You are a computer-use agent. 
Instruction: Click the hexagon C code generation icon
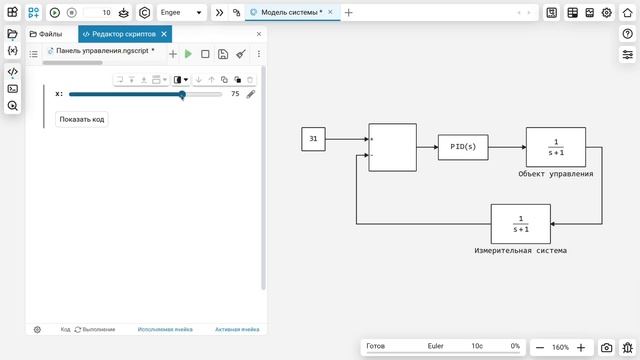[144, 13]
